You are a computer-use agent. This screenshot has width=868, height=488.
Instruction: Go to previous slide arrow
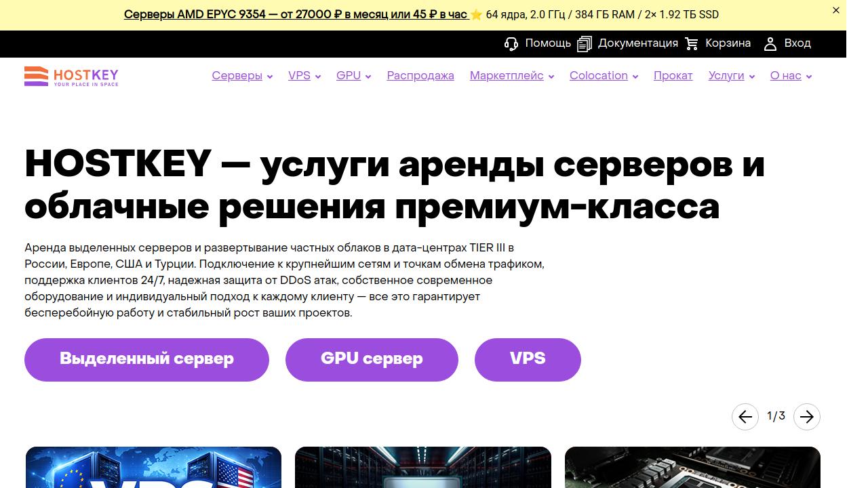pos(745,417)
